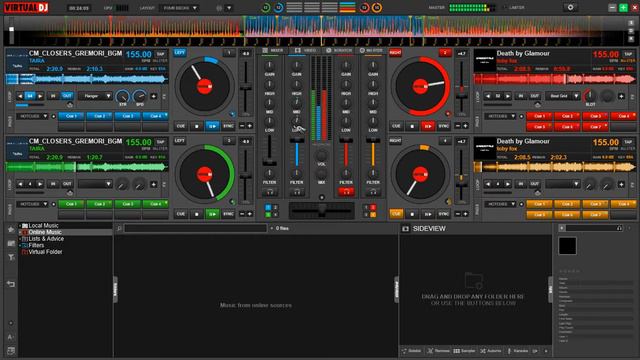
Task: Trigger Cue 2 pad on the green deck 3
Action: click(99, 204)
